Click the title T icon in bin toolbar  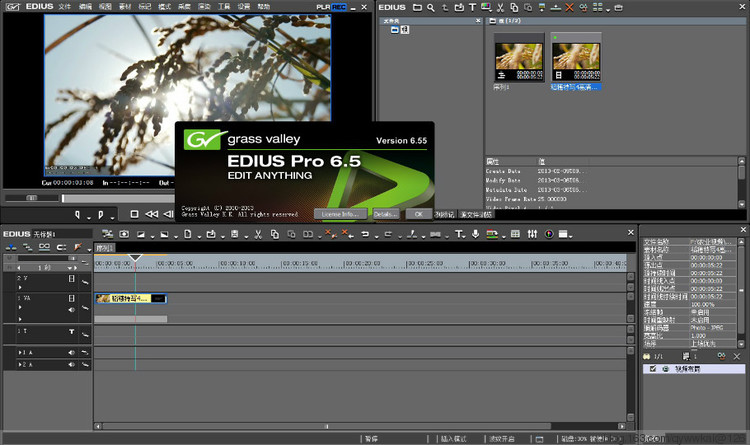472,8
